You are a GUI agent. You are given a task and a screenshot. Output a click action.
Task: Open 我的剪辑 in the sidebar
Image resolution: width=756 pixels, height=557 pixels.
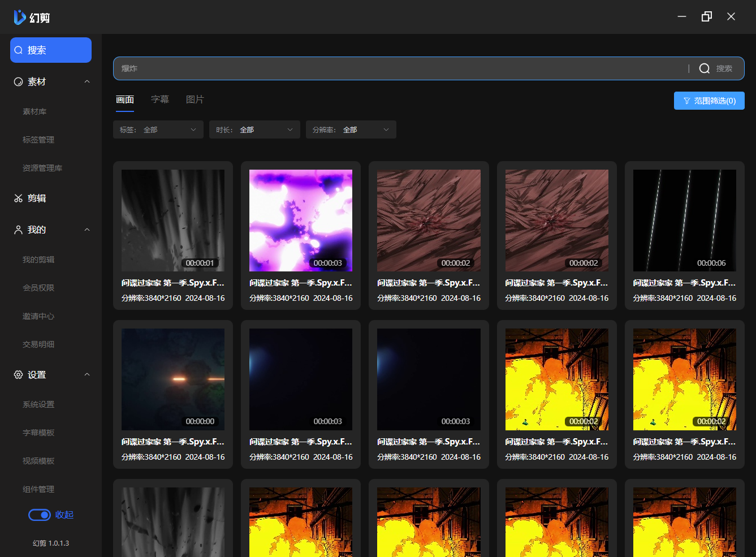38,260
